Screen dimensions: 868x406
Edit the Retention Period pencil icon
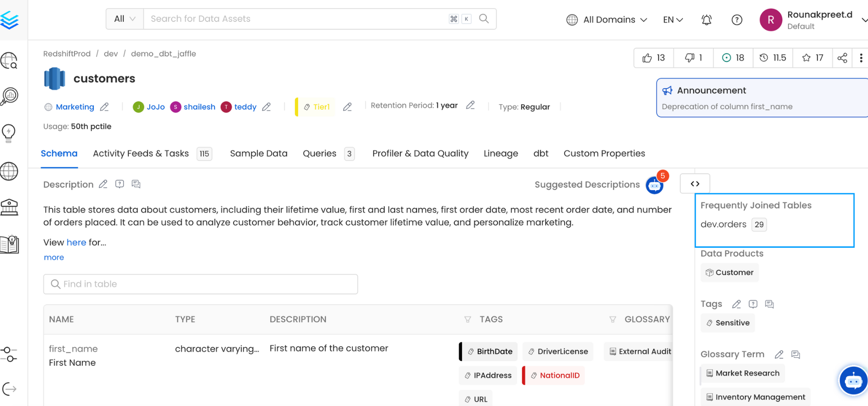(470, 106)
